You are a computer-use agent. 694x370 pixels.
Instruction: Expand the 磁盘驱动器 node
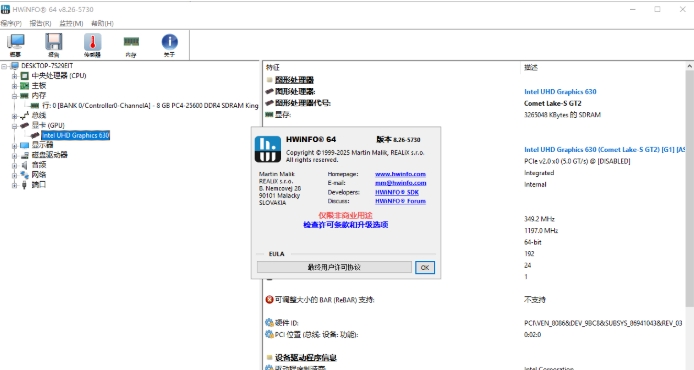pyautogui.click(x=14, y=155)
